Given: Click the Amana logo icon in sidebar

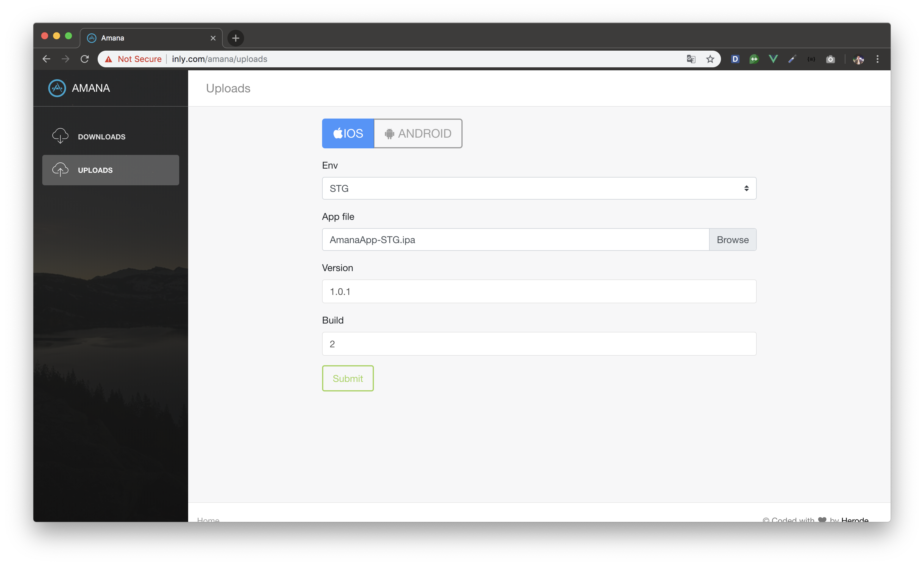Looking at the screenshot, I should pyautogui.click(x=57, y=88).
